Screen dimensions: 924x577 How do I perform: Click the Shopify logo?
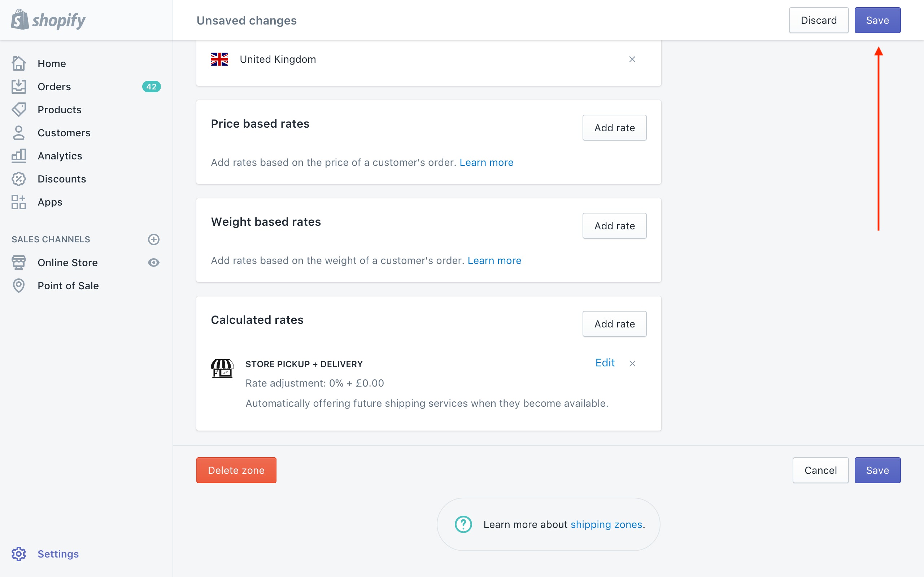click(48, 20)
